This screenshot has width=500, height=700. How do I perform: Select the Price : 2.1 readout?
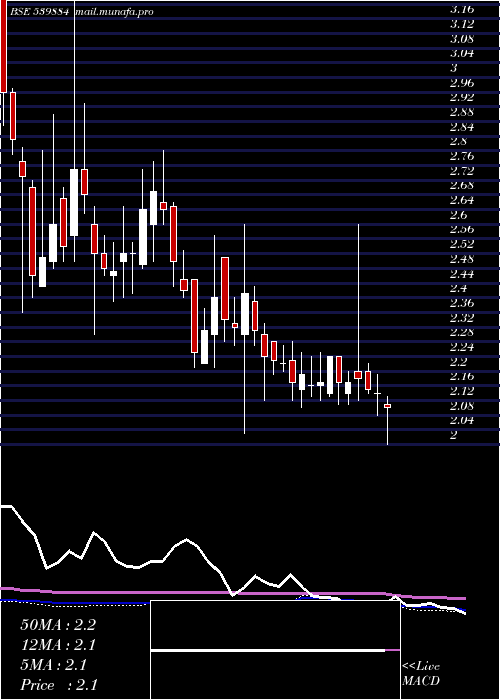[x=59, y=685]
